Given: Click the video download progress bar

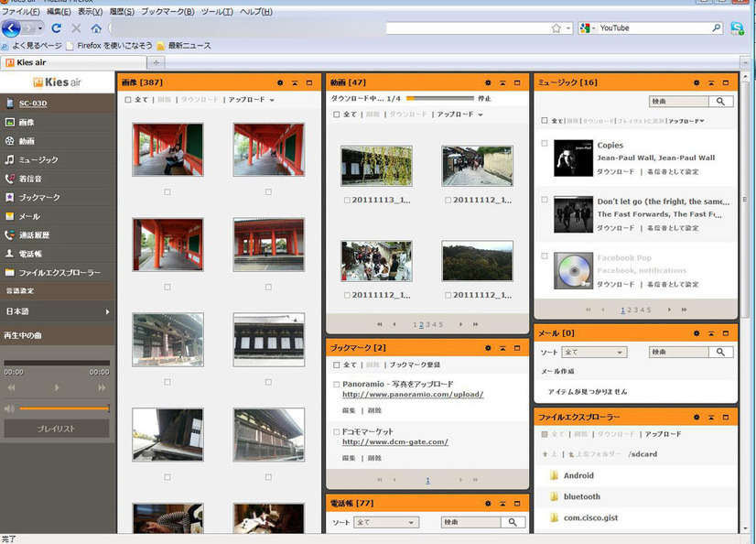Looking at the screenshot, I should 439,98.
